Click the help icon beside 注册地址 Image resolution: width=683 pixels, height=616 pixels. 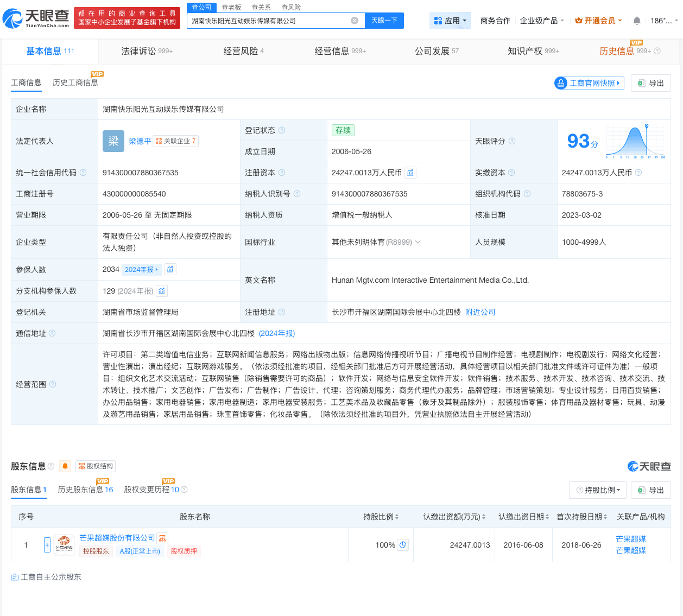282,312
